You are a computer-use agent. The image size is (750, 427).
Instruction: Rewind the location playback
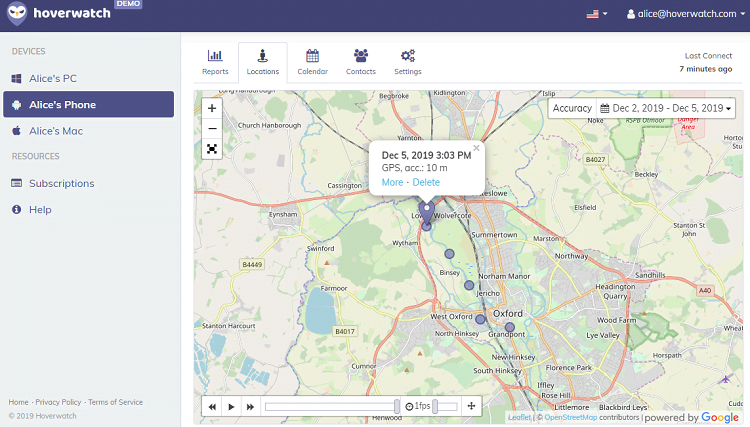(212, 407)
